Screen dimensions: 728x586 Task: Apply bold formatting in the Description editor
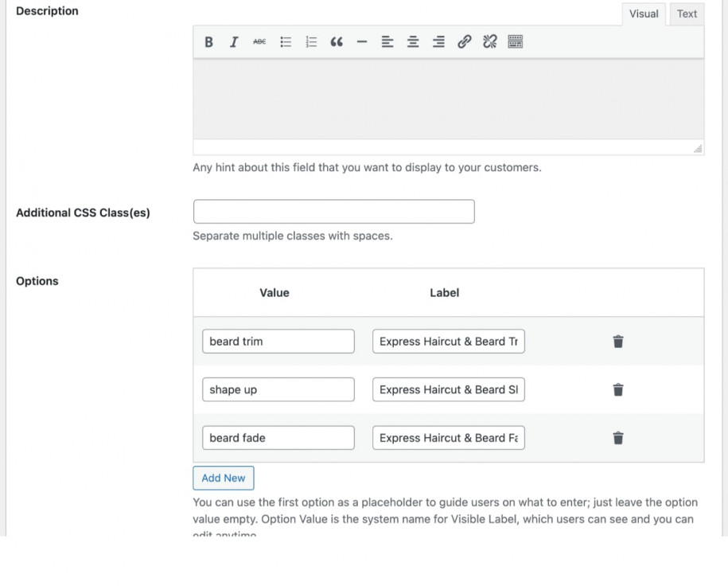tap(208, 41)
